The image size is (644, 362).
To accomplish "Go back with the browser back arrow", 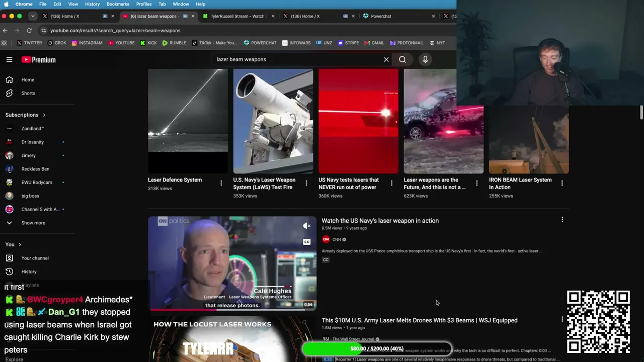I will 5,30.
